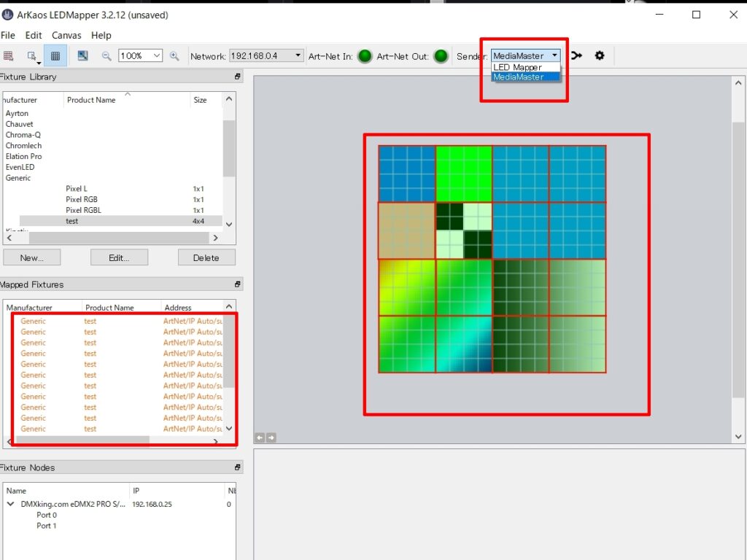The width and height of the screenshot is (747, 560).
Task: Click the Art-Net Out green indicator
Action: pos(441,56)
